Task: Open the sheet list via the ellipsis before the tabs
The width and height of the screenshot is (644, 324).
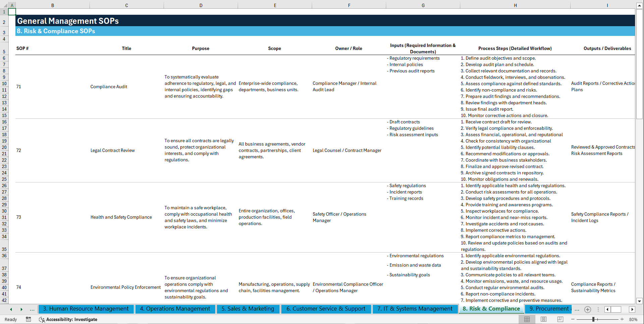Action: tap(32, 309)
